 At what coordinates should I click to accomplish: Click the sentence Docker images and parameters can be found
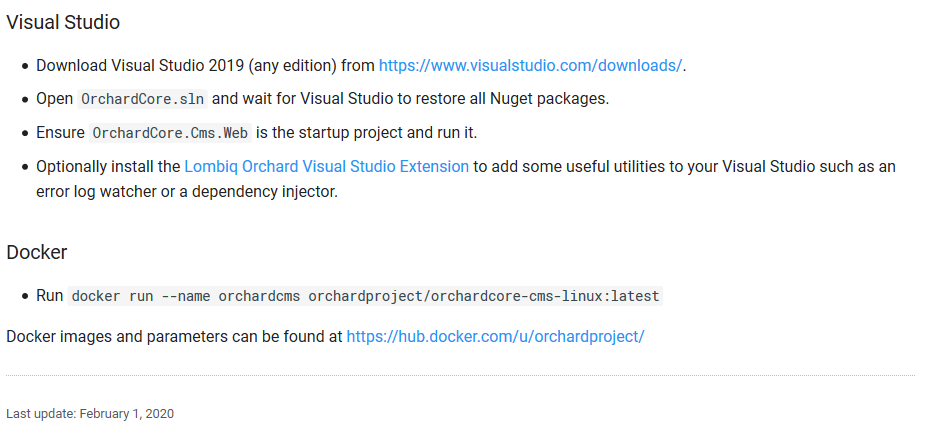(174, 337)
